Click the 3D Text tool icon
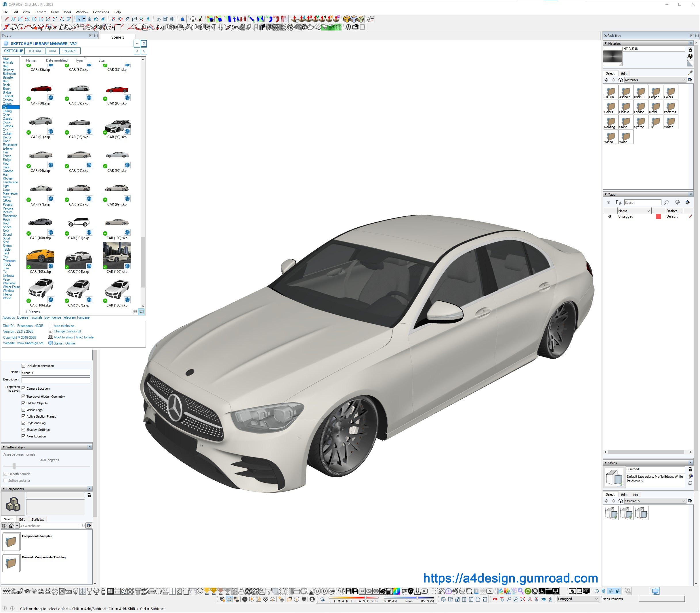The image size is (700, 613). 148,19
